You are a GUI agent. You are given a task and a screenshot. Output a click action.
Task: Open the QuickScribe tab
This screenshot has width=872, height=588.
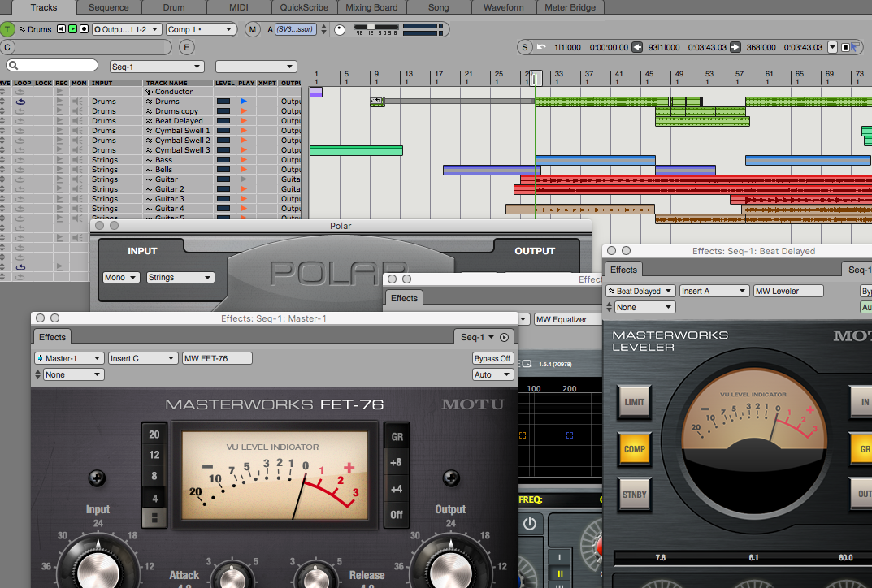pos(304,7)
